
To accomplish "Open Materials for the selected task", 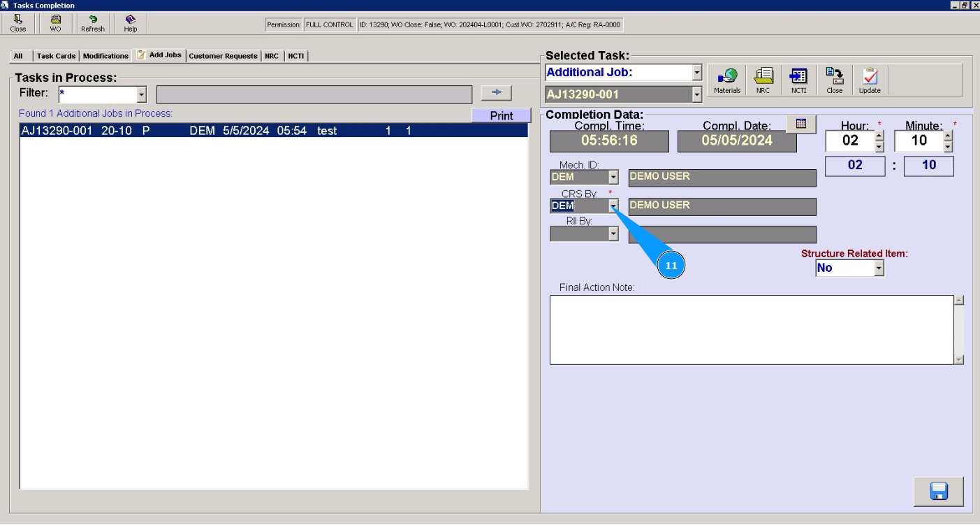I will click(727, 80).
